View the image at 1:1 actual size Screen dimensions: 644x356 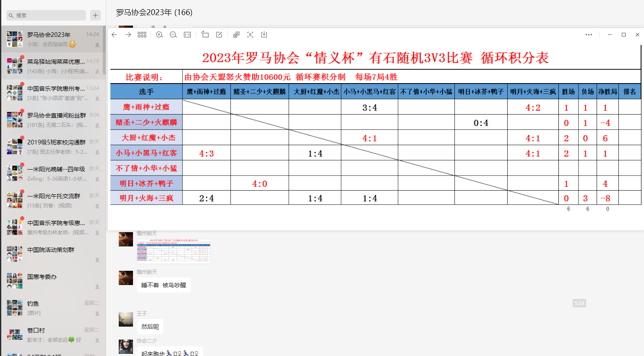click(x=187, y=34)
